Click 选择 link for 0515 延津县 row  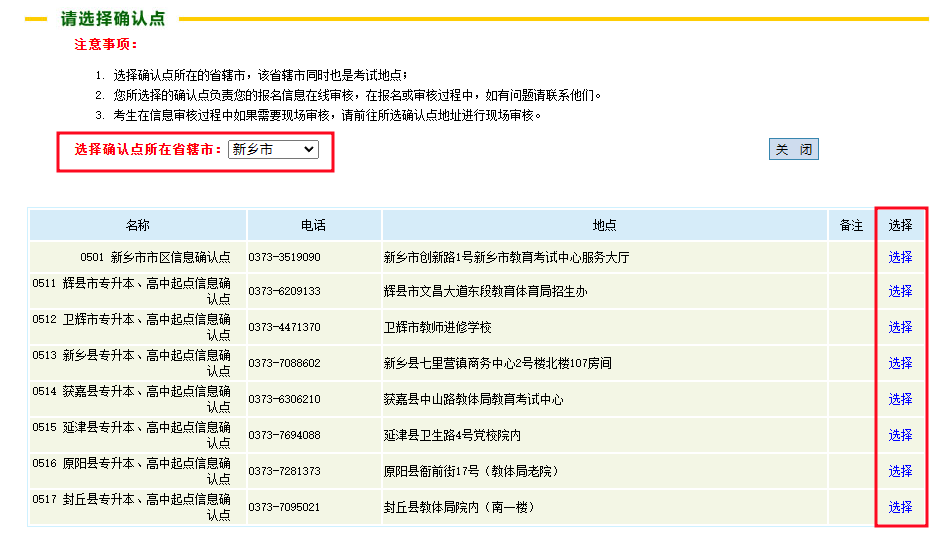(900, 435)
